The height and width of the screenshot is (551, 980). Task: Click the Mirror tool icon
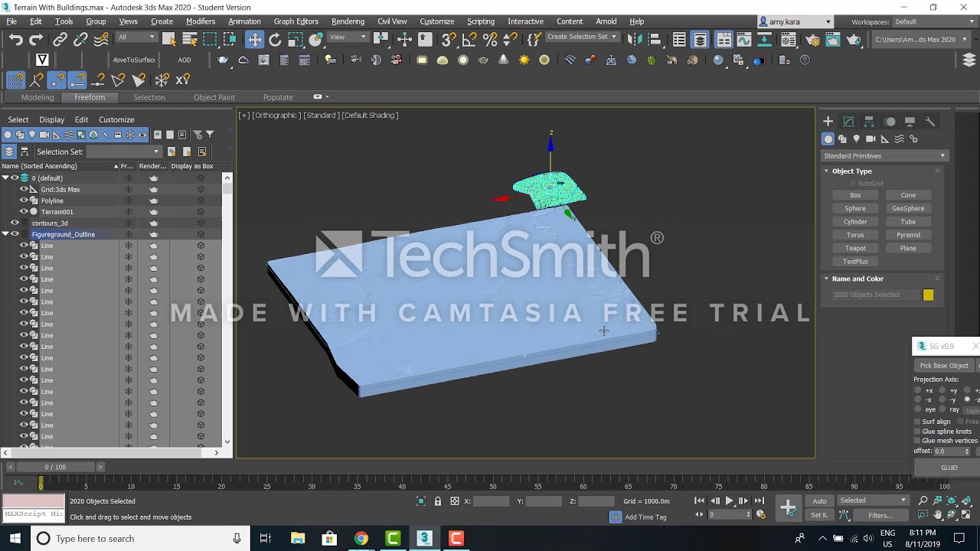click(x=635, y=40)
